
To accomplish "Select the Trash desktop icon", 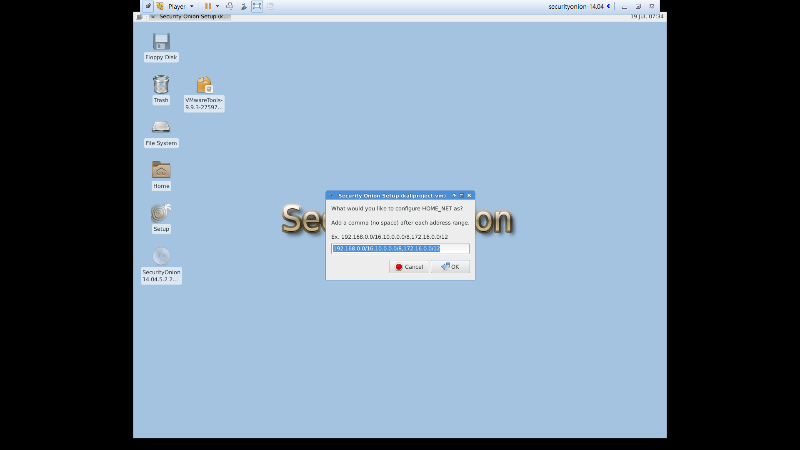I will tap(161, 85).
